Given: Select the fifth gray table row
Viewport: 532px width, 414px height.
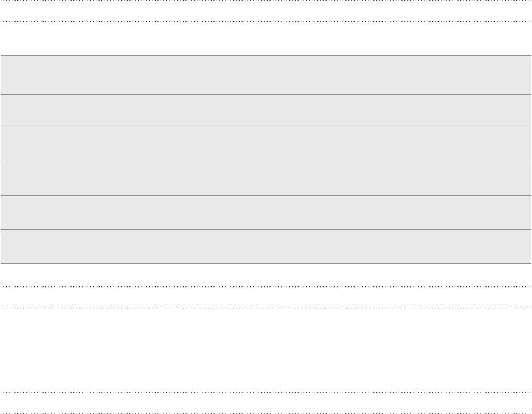Looking at the screenshot, I should click(x=266, y=213).
